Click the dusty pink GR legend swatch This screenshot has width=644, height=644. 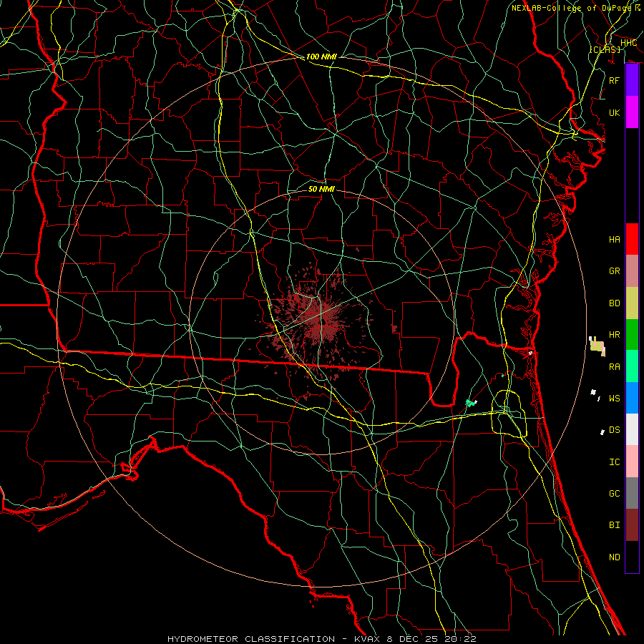(632, 270)
